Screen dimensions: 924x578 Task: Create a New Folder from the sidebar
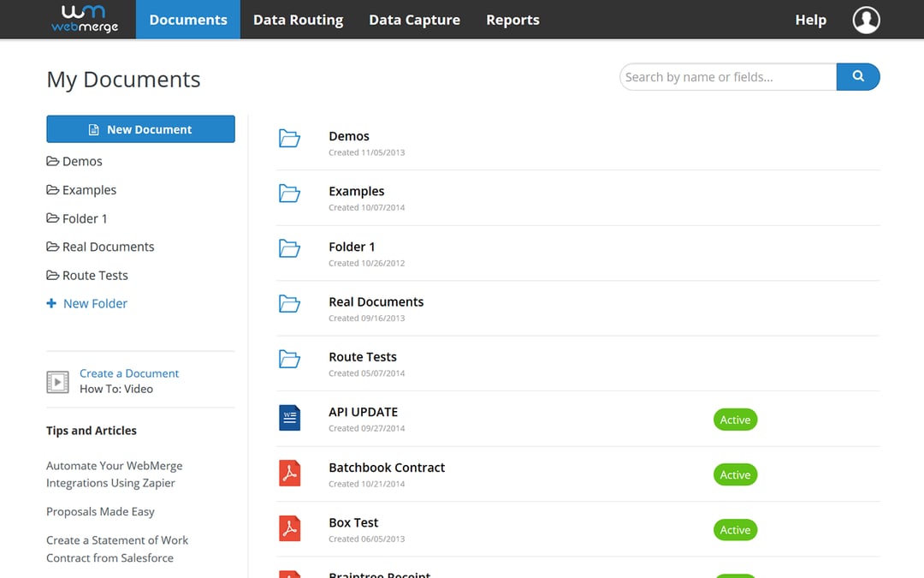pos(86,303)
